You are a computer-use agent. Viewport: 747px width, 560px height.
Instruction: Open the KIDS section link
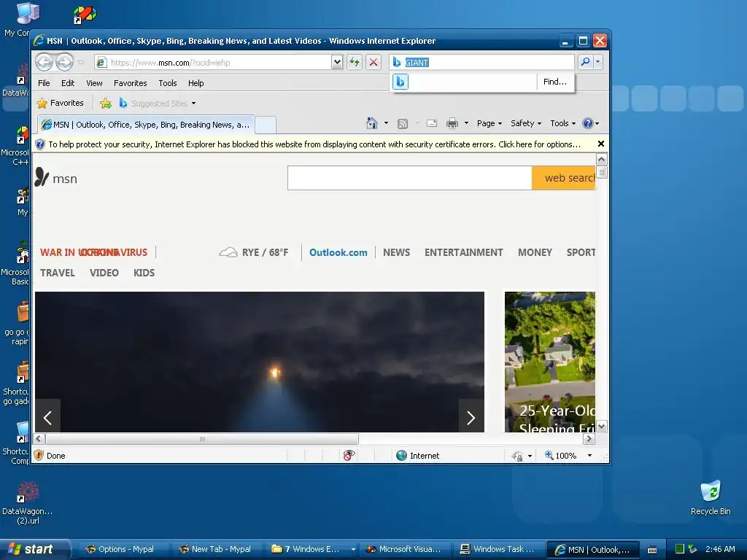pos(144,273)
